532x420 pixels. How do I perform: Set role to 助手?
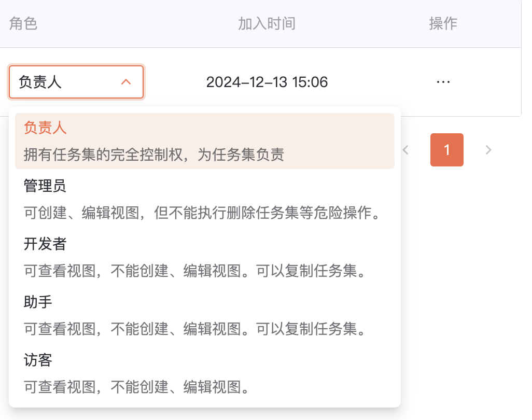[38, 302]
